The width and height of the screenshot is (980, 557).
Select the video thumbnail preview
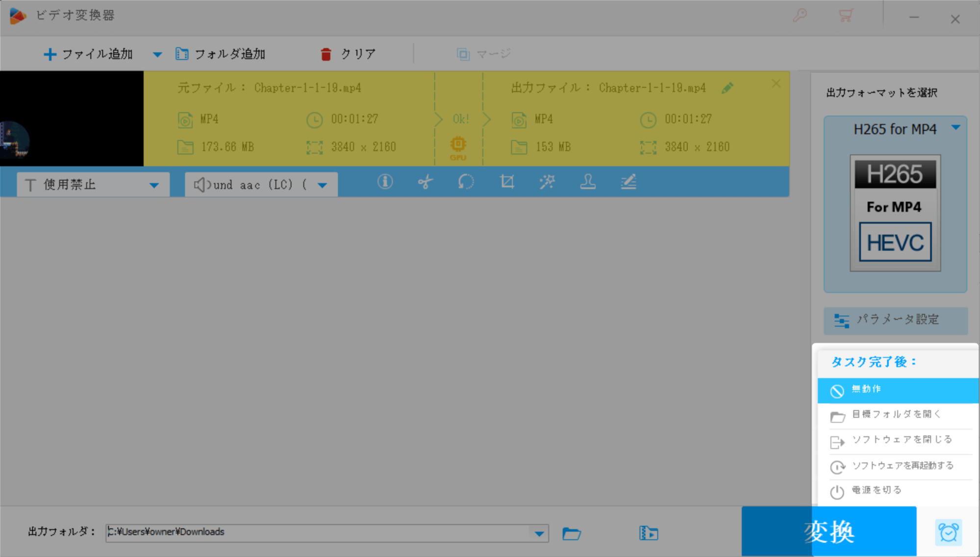[72, 119]
